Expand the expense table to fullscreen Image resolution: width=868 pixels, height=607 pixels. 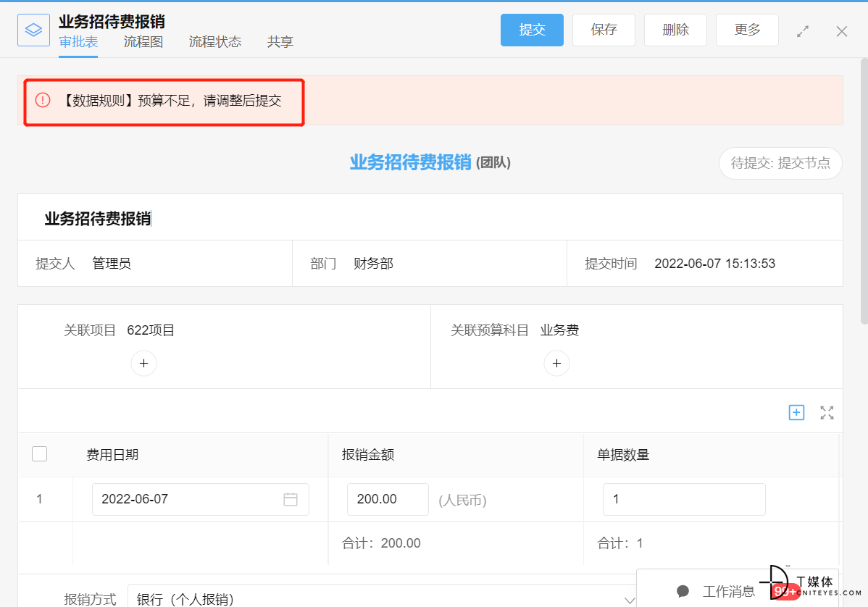tap(827, 412)
